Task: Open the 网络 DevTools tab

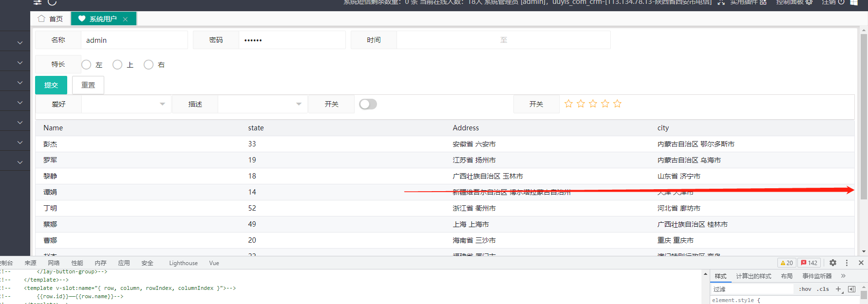Action: [54, 263]
